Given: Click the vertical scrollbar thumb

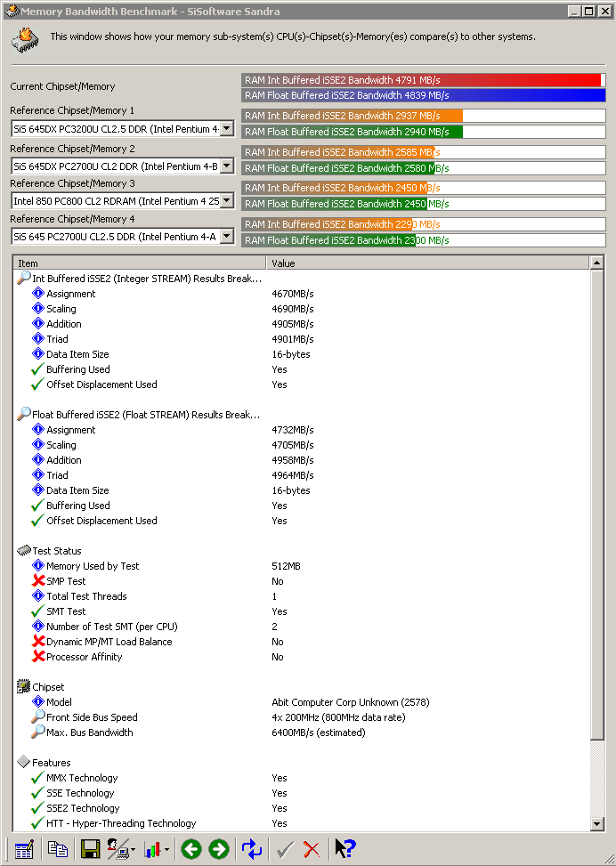Looking at the screenshot, I should [596, 505].
